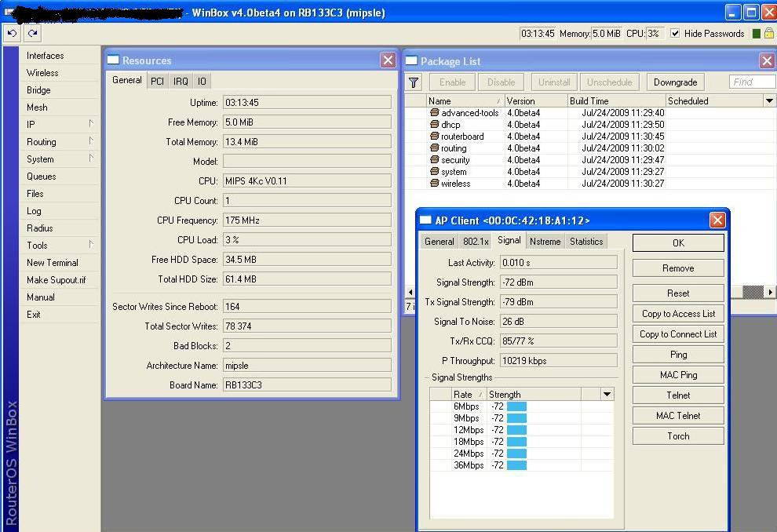
Task: Open the General tab in AP Client
Action: [x=439, y=241]
